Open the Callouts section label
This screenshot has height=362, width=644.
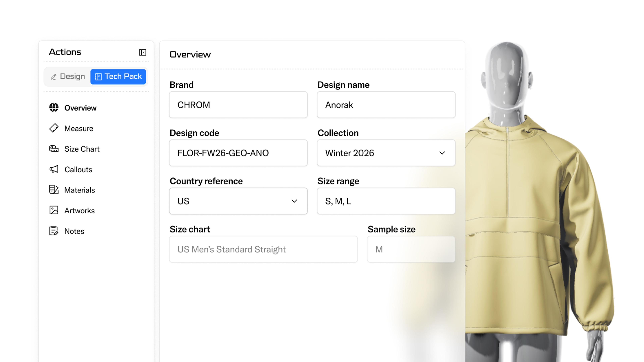tap(78, 170)
